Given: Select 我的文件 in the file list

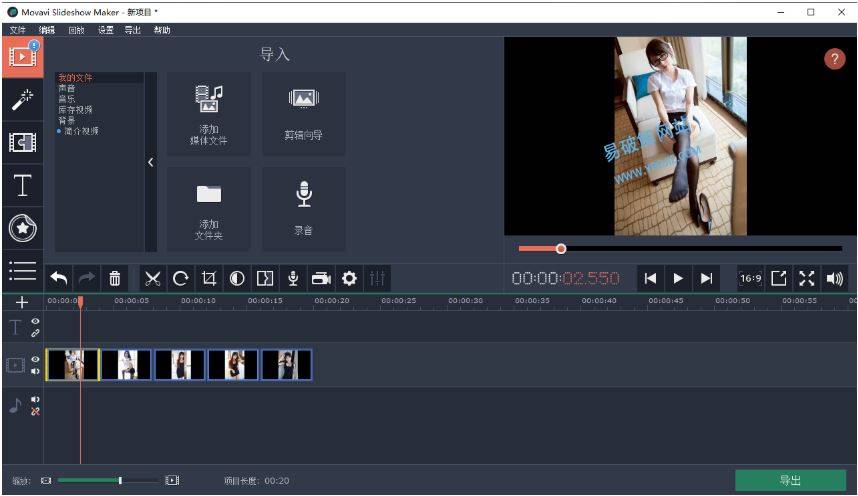Looking at the screenshot, I should pos(76,78).
